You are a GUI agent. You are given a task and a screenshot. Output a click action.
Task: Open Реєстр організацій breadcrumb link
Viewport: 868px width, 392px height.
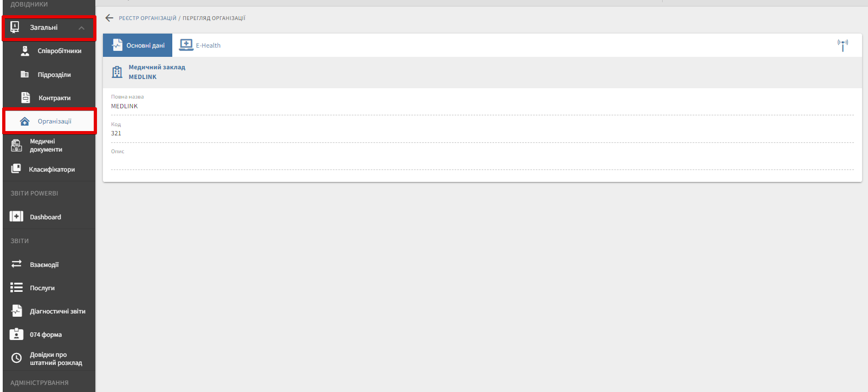[x=147, y=18]
